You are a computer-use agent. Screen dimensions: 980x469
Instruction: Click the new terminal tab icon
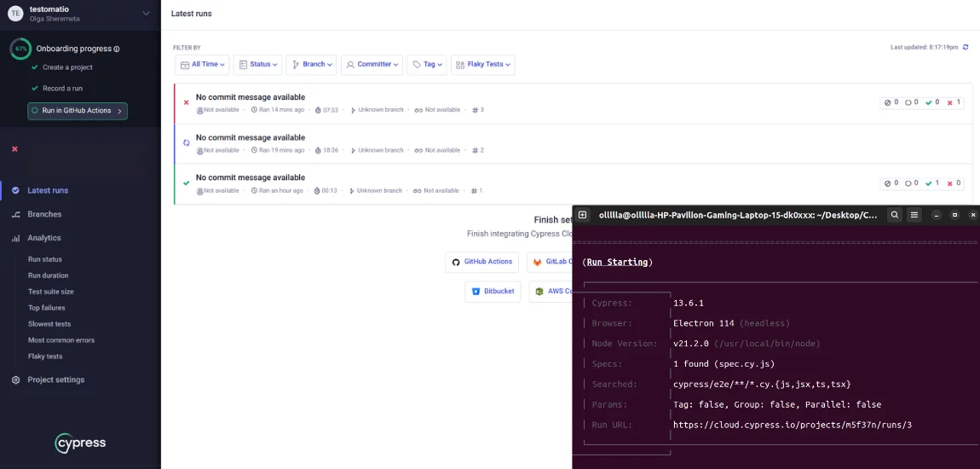[583, 215]
